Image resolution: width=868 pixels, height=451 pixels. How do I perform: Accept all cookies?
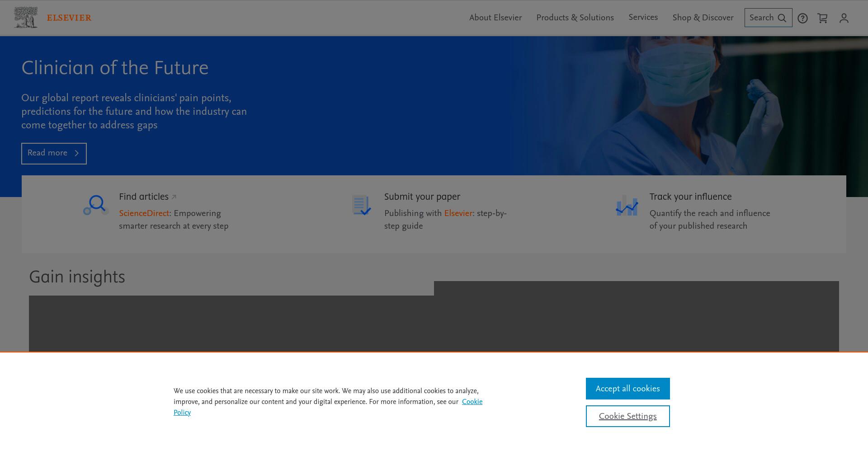pos(627,389)
